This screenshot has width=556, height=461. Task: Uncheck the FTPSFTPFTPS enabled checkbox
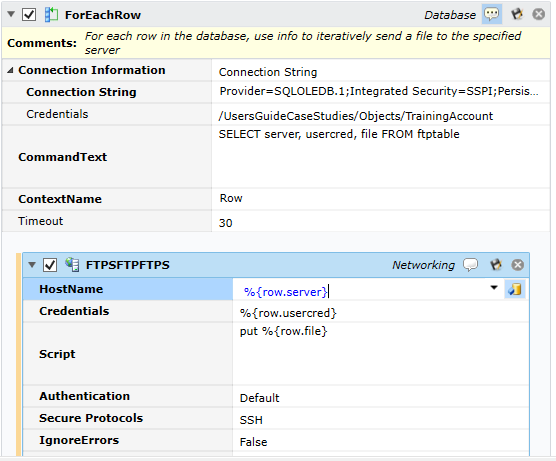(50, 265)
